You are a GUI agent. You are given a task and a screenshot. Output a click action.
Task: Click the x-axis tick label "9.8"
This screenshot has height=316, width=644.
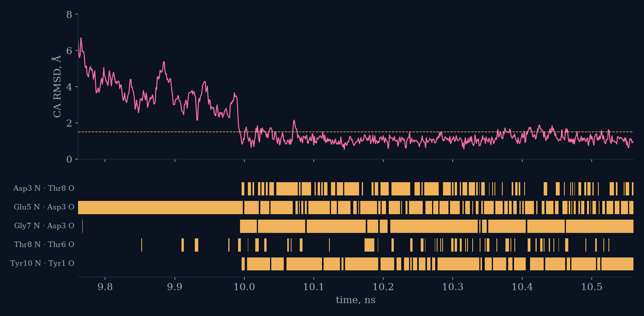[x=105, y=287]
